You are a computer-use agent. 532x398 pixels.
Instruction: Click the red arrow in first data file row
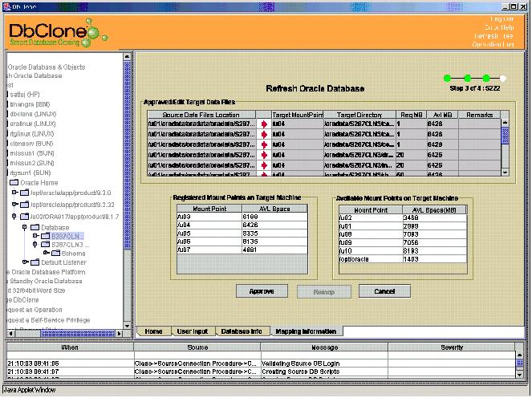(x=264, y=124)
